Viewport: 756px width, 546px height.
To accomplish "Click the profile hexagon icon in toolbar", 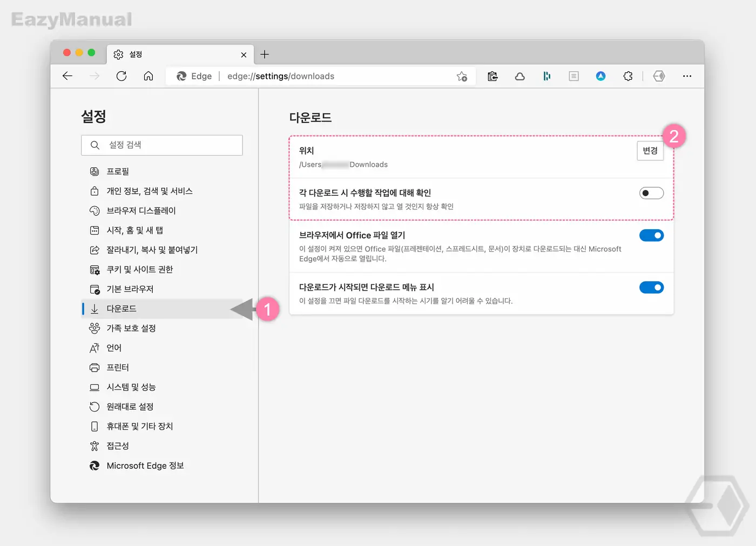I will 659,76.
